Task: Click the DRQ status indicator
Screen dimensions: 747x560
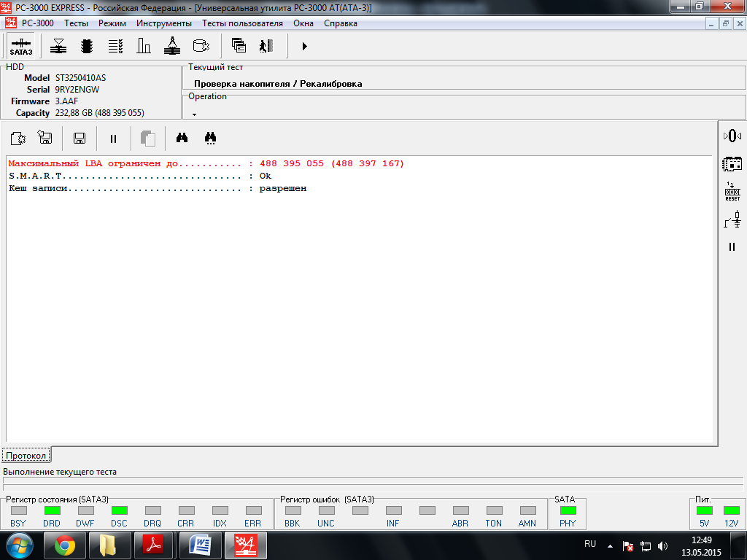Action: click(x=153, y=510)
